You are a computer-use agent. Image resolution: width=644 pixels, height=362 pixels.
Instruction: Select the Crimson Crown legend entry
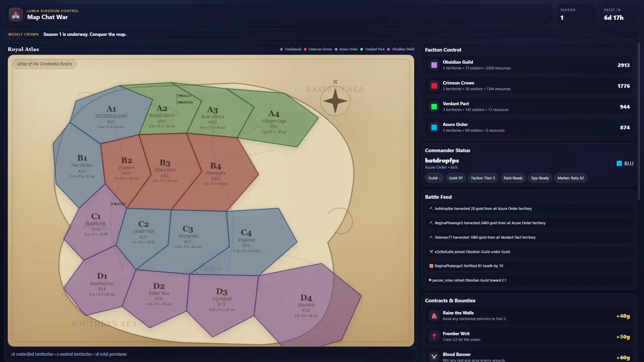(318, 49)
